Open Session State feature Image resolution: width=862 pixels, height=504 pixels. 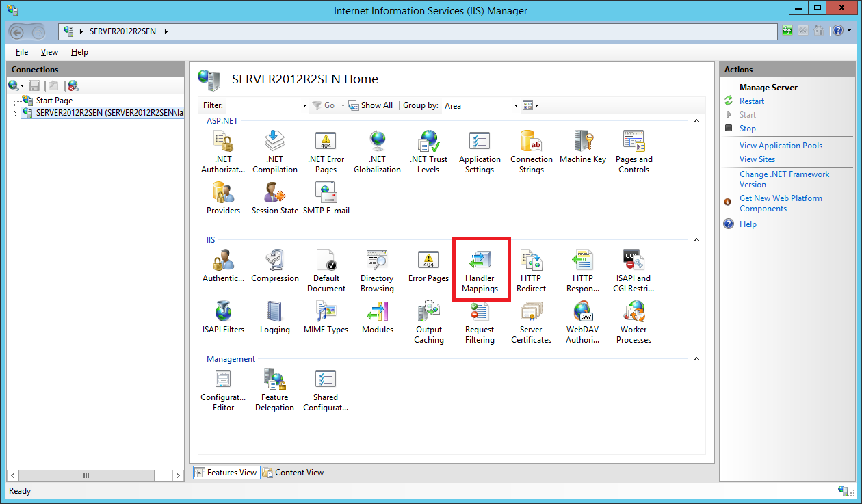[275, 198]
